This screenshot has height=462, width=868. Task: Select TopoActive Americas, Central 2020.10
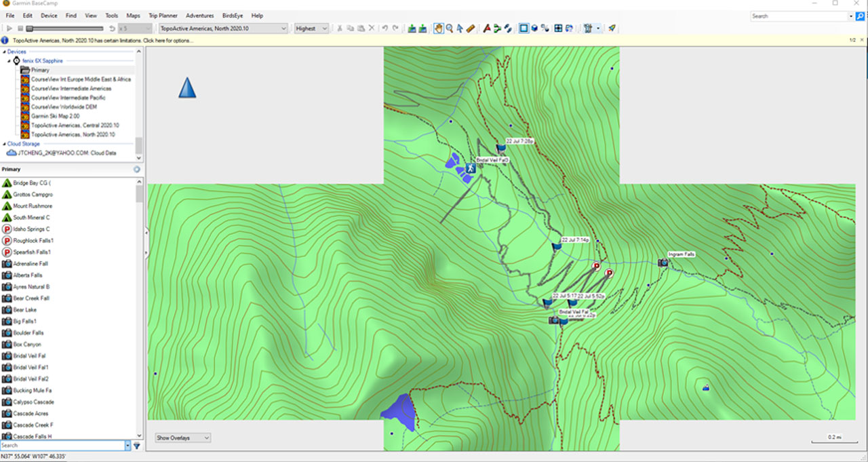click(75, 126)
